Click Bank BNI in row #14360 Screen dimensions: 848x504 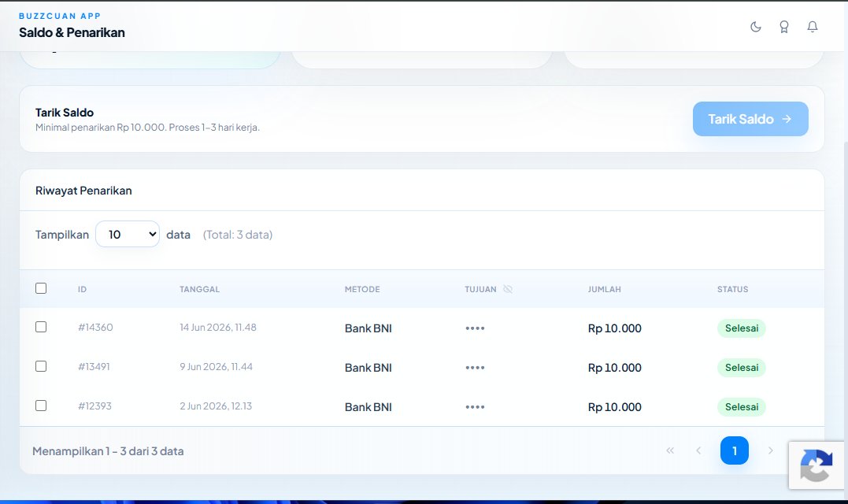(x=368, y=328)
